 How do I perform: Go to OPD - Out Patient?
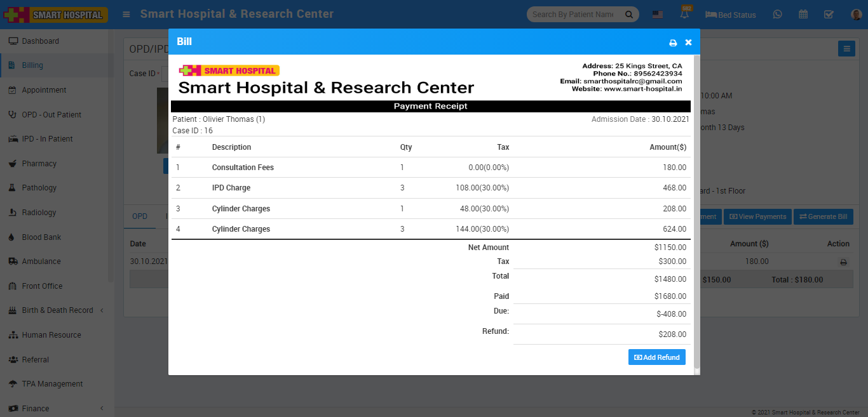point(51,115)
